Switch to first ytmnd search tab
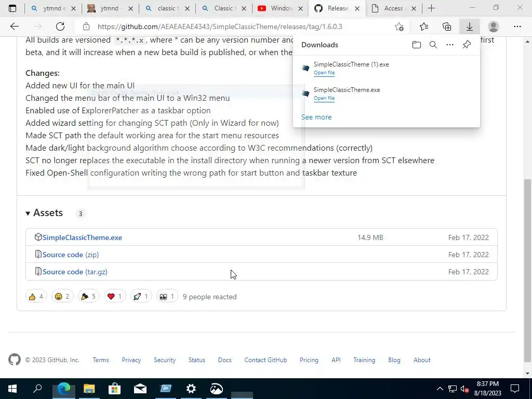 53,8
